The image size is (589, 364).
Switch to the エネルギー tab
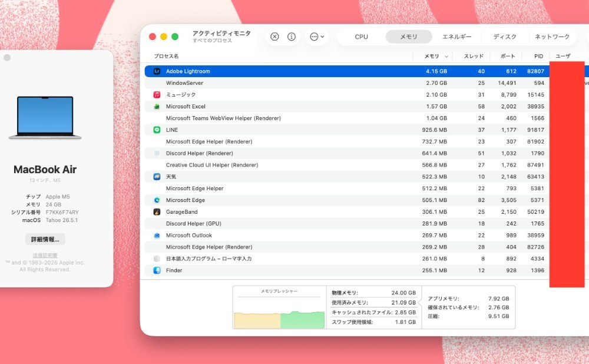[x=456, y=37]
